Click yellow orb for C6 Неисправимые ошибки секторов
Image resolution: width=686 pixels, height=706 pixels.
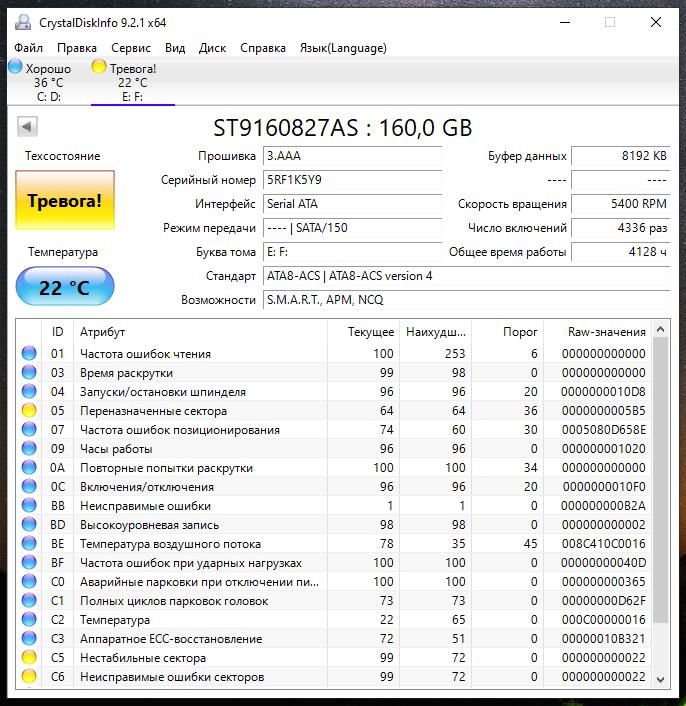point(29,676)
